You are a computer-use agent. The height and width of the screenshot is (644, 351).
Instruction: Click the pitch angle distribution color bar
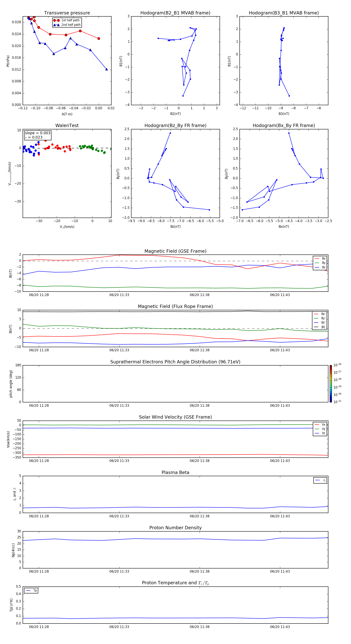[x=331, y=384]
